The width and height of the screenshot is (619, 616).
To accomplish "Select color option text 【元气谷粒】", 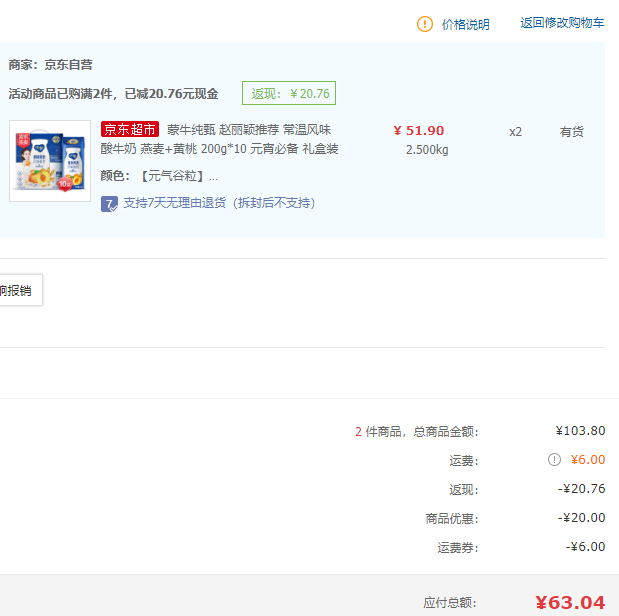I will tap(172, 176).
